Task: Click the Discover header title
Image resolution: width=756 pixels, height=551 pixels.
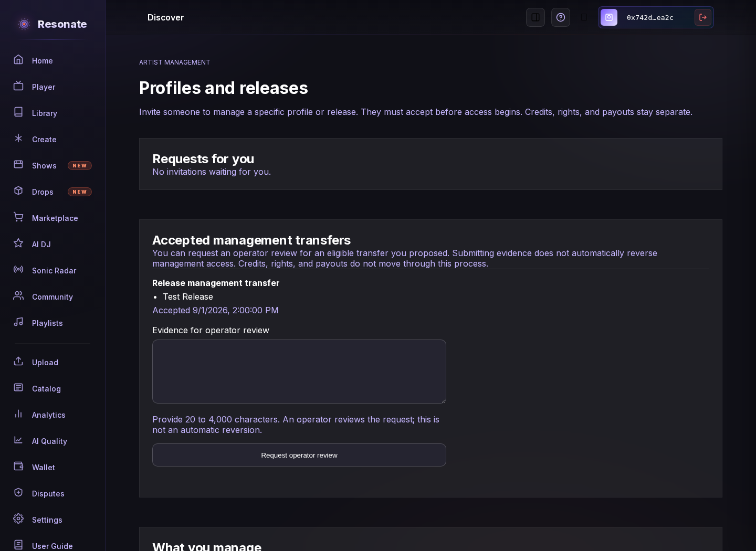Action: [x=165, y=17]
